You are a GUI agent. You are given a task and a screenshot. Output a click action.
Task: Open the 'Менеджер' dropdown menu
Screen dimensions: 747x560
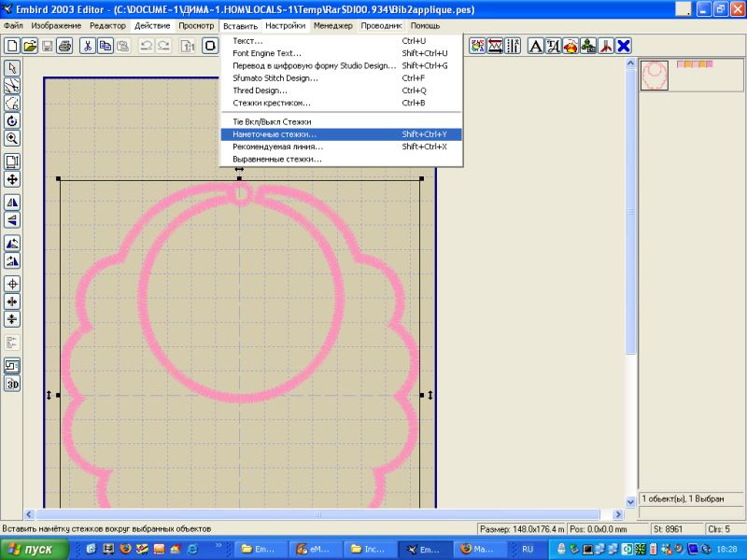pos(333,25)
